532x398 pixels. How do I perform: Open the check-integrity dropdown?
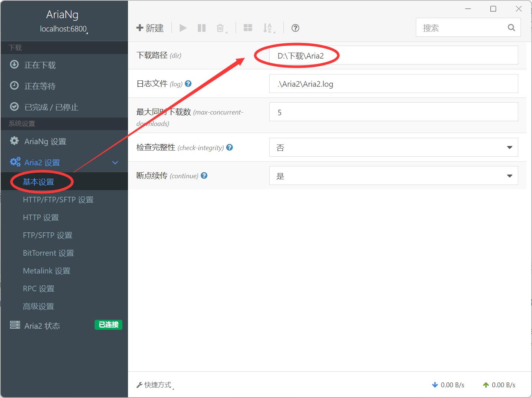click(393, 147)
